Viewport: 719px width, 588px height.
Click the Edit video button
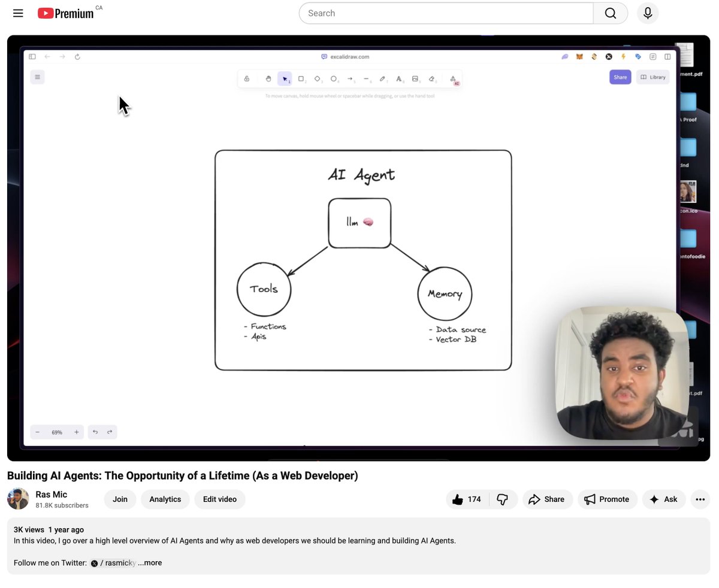pyautogui.click(x=219, y=499)
